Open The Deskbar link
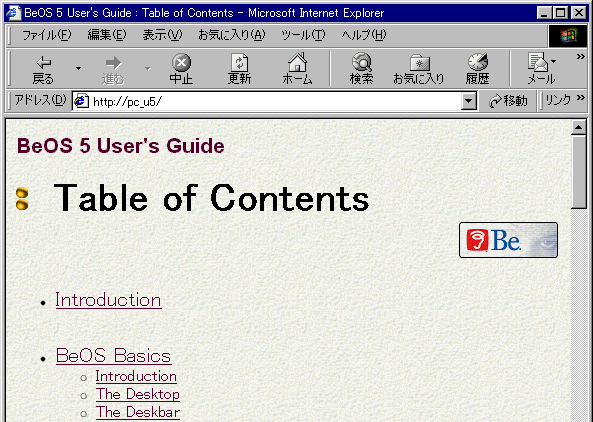The width and height of the screenshot is (593, 422). pos(138,412)
